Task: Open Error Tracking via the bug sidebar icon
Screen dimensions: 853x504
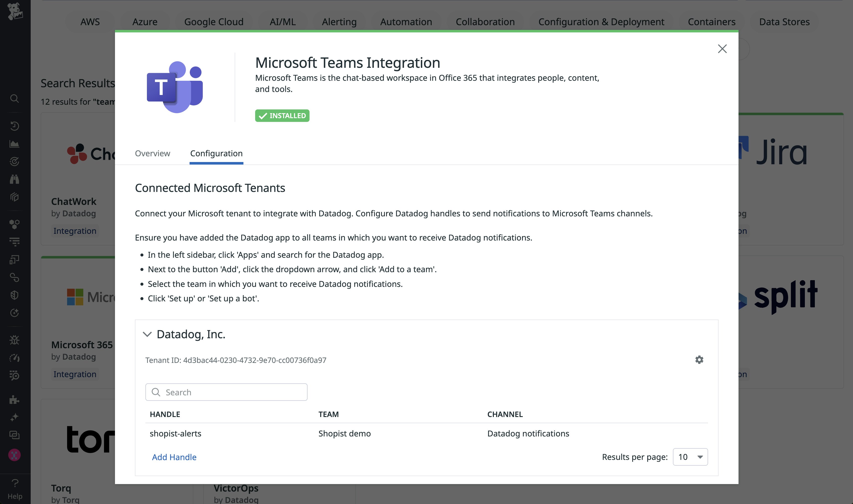Action: pyautogui.click(x=14, y=340)
